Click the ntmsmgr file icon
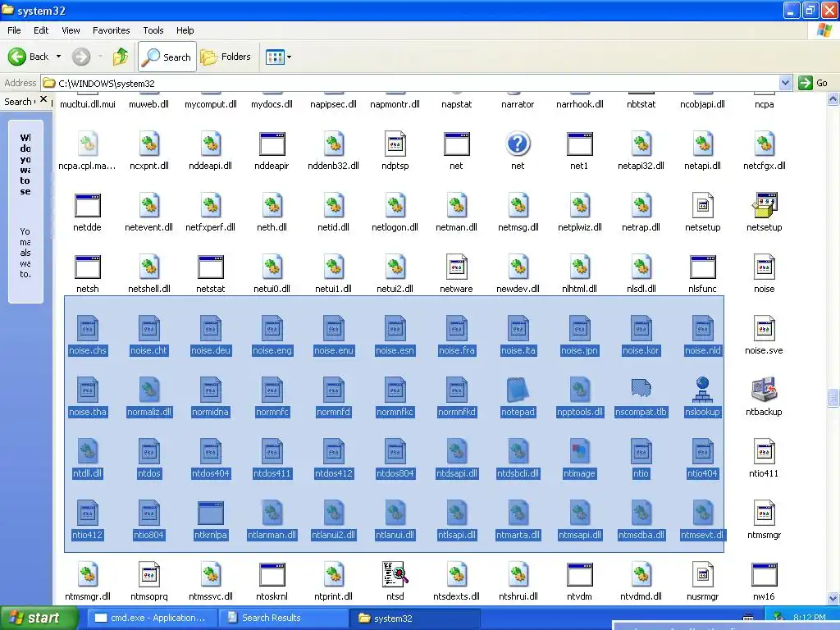840x630 pixels. [x=764, y=513]
